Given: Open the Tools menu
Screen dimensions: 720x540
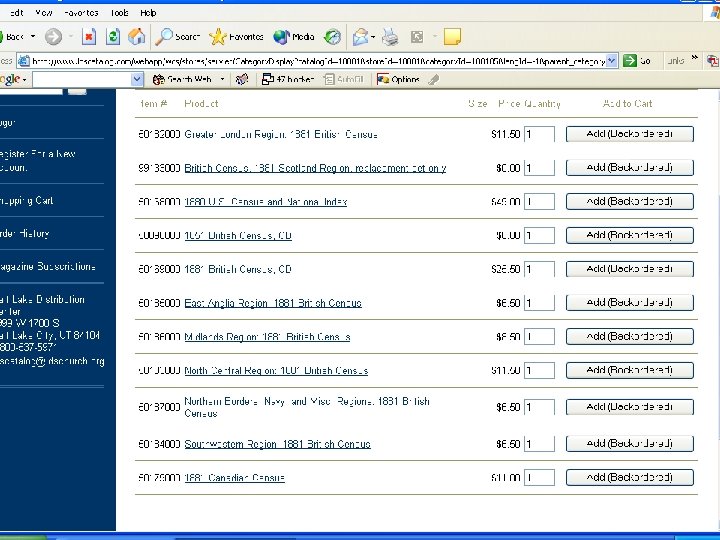Looking at the screenshot, I should 119,13.
